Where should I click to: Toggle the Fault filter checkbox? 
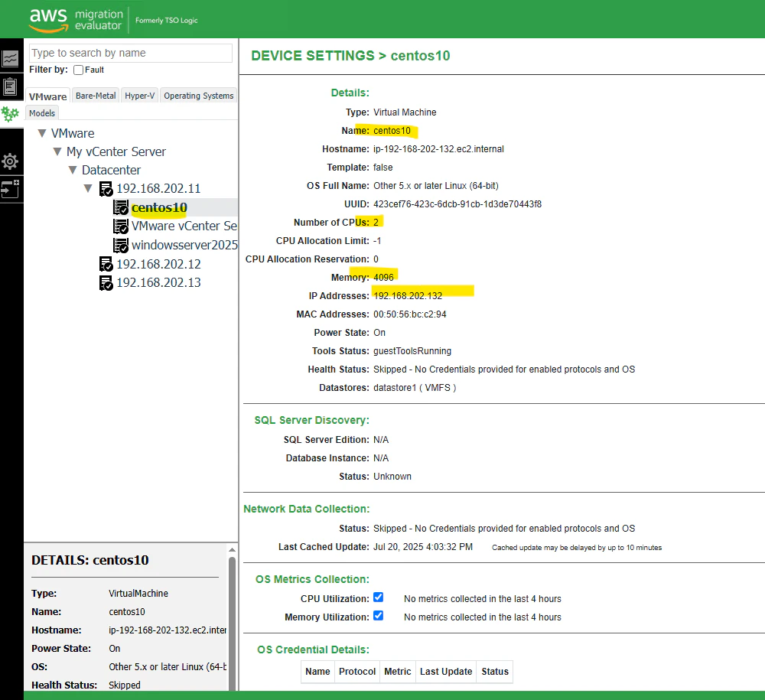(78, 70)
